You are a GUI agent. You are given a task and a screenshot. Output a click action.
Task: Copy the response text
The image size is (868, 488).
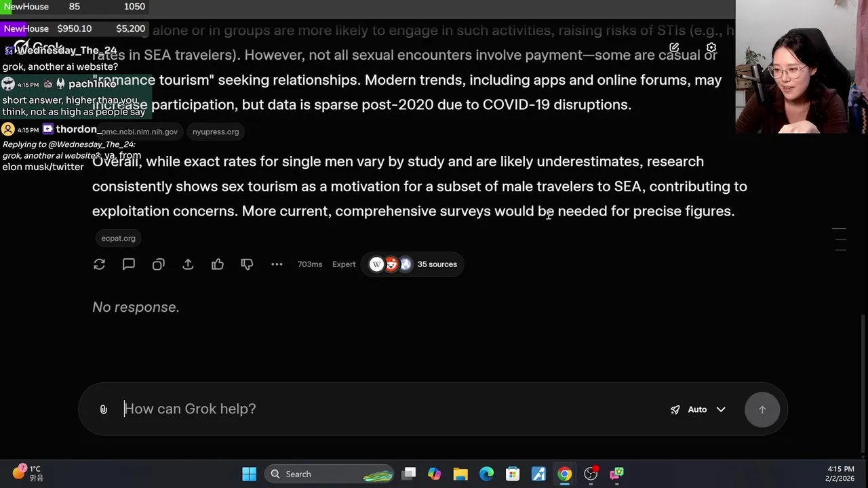point(158,264)
